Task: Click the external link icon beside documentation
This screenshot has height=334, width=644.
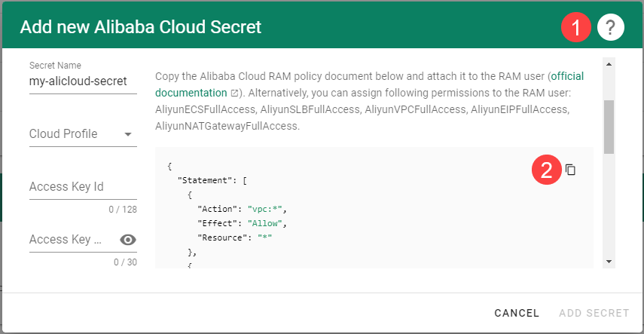Action: pyautogui.click(x=234, y=93)
